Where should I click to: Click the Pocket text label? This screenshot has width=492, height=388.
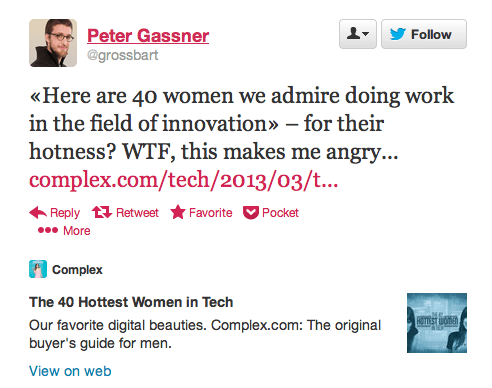tap(280, 213)
